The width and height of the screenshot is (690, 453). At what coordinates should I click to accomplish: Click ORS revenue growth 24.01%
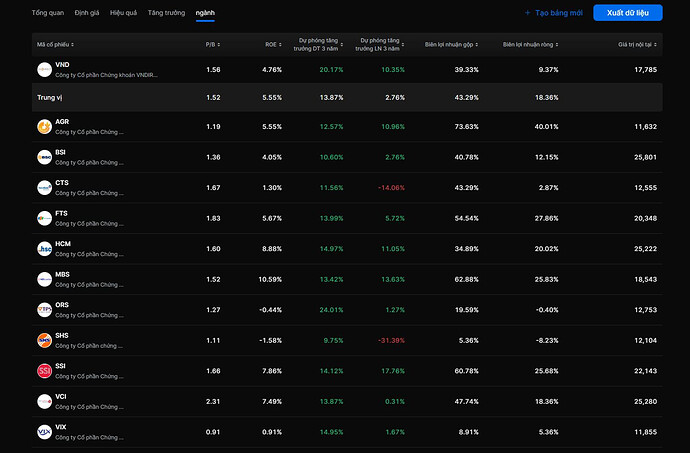coord(331,310)
